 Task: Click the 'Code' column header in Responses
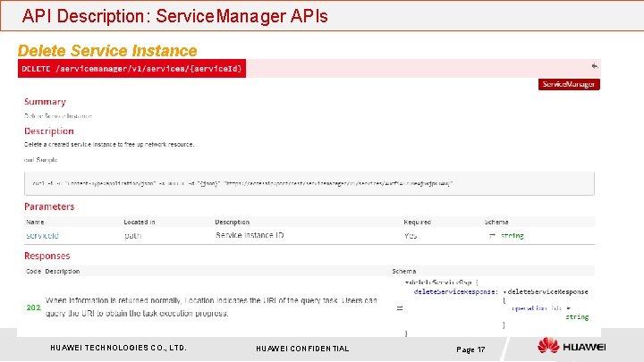pyautogui.click(x=33, y=272)
